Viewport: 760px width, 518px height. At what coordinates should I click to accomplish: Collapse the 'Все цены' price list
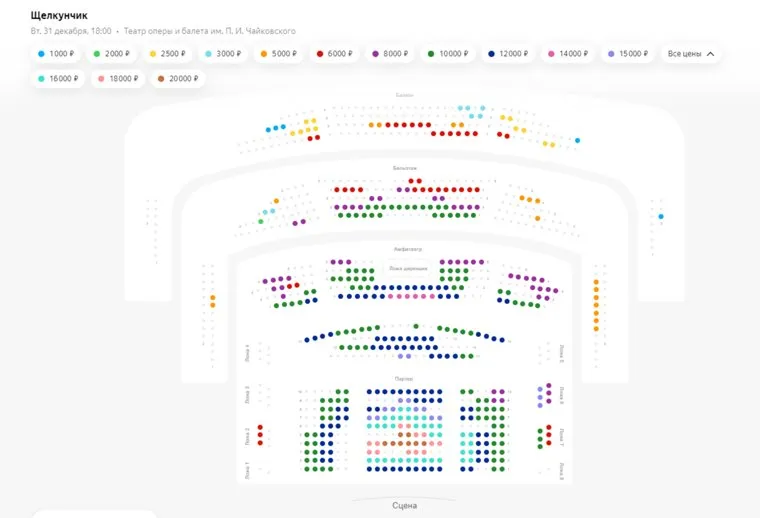point(690,53)
